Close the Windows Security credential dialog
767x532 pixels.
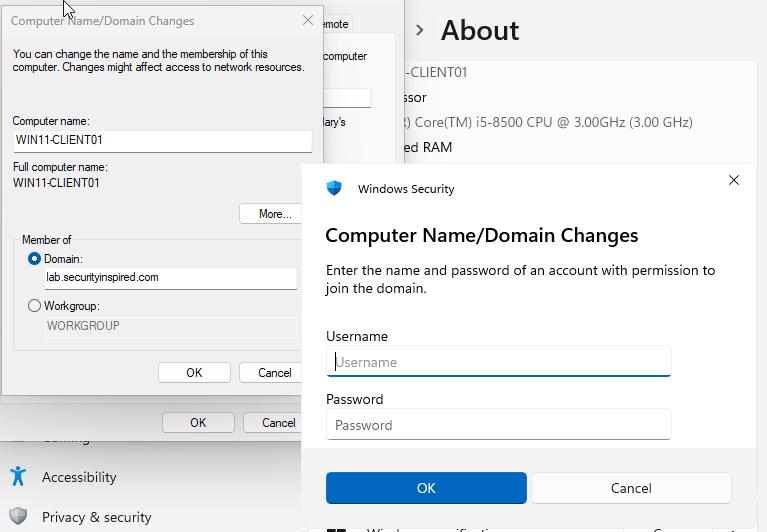point(734,180)
